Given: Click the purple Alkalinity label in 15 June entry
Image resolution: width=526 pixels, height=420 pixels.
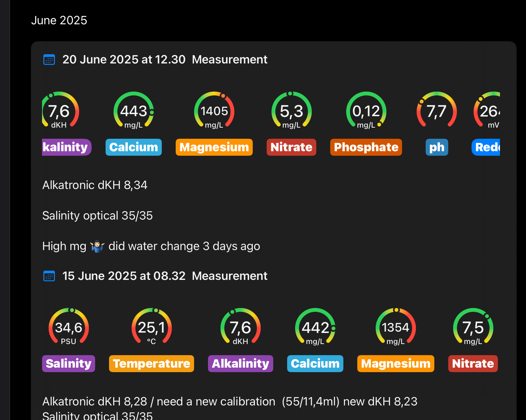Looking at the screenshot, I should 240,364.
